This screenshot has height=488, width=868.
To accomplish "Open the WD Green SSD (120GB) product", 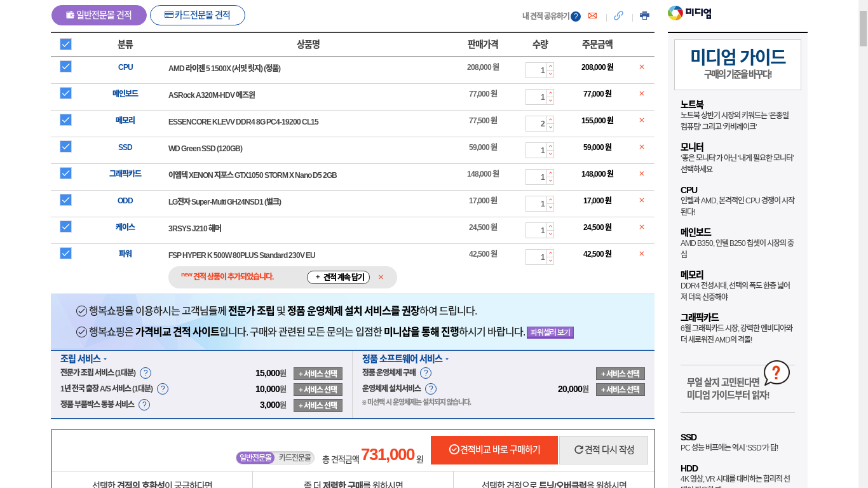I will click(205, 148).
